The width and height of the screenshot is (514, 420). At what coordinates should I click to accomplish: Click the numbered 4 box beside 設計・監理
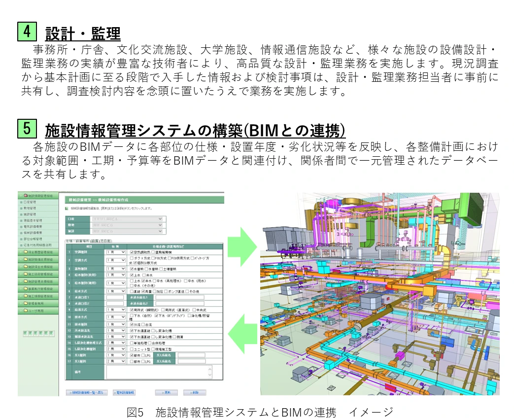pyautogui.click(x=28, y=31)
